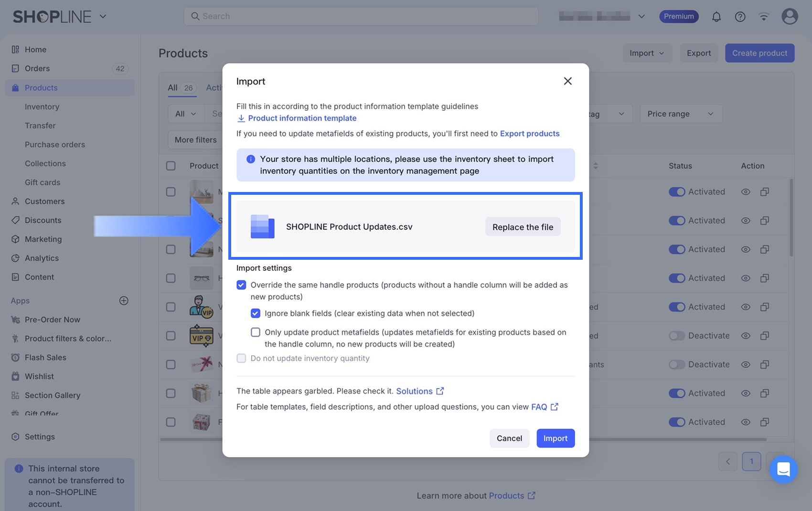Toggle the first product's Activated switch
The image size is (812, 511).
677,192
